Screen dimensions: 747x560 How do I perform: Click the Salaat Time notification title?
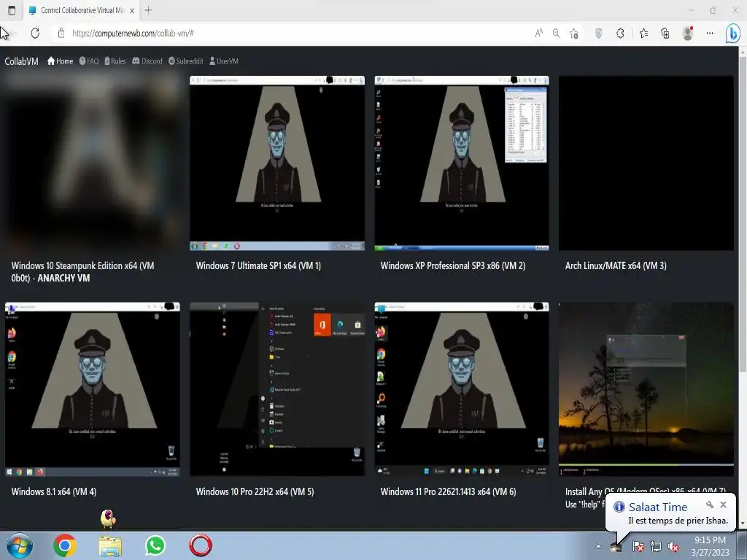coord(657,507)
